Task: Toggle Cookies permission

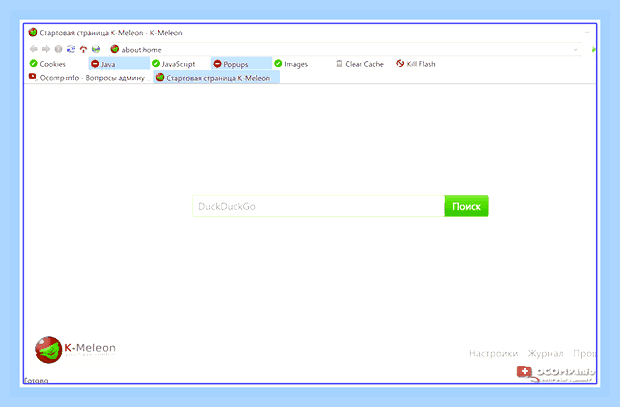Action: (48, 64)
